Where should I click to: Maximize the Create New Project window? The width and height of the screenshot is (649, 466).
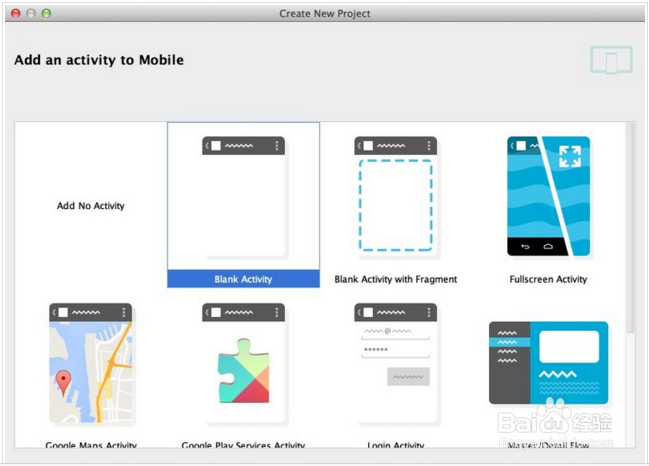click(46, 13)
